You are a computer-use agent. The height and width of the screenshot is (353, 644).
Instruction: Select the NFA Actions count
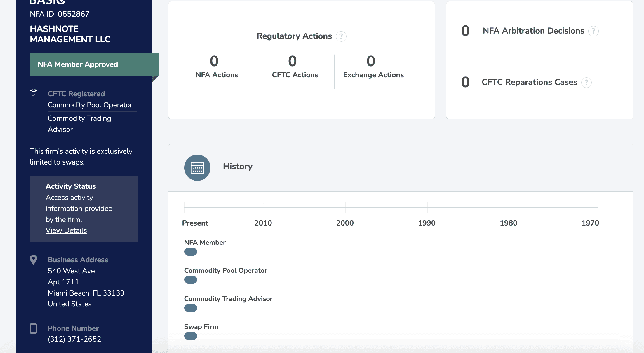[214, 61]
